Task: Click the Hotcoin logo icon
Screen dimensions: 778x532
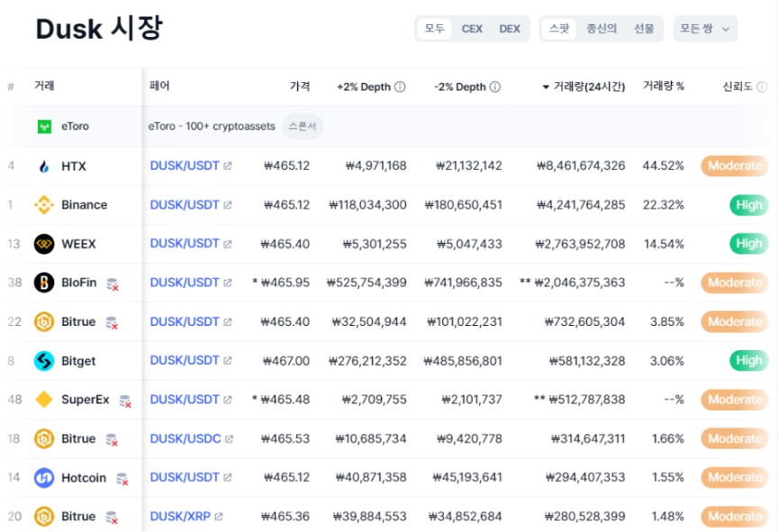Action: tap(44, 478)
